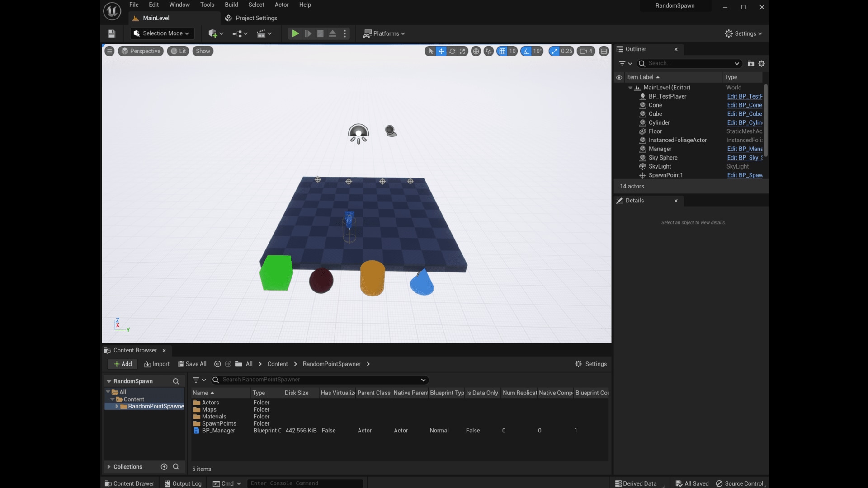Viewport: 868px width, 488px height.
Task: Toggle world/local coordinate system globe icon
Action: click(476, 51)
